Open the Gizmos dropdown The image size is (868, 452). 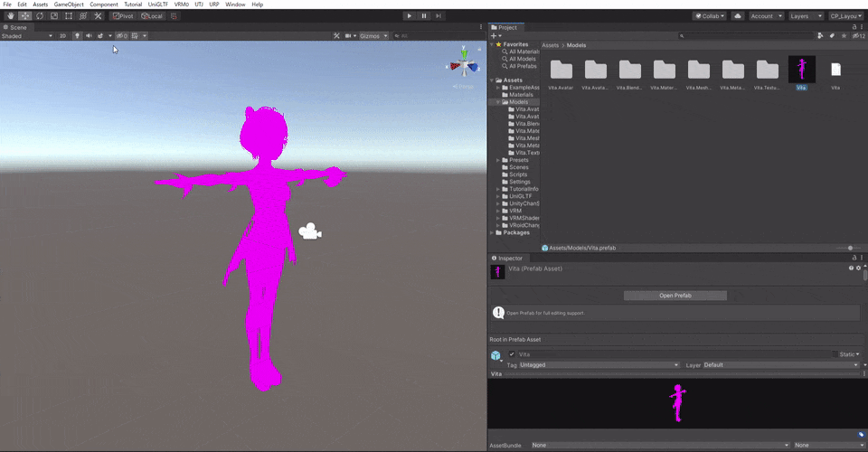click(373, 36)
